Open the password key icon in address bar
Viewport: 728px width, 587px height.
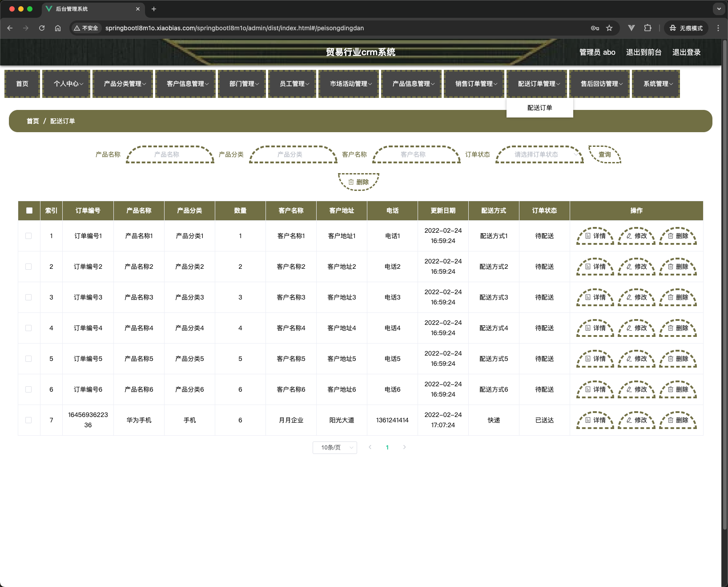pos(595,28)
